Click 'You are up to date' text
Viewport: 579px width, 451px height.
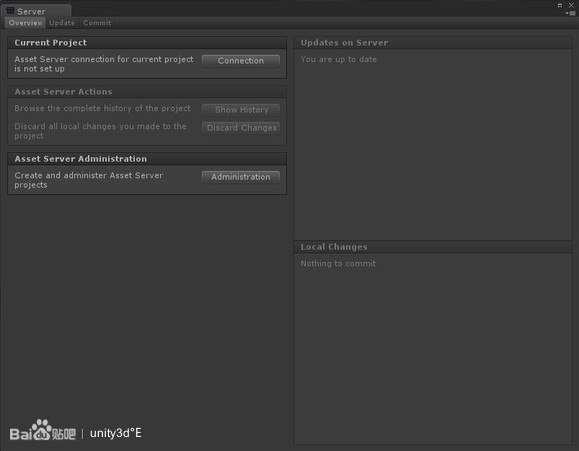(x=338, y=59)
